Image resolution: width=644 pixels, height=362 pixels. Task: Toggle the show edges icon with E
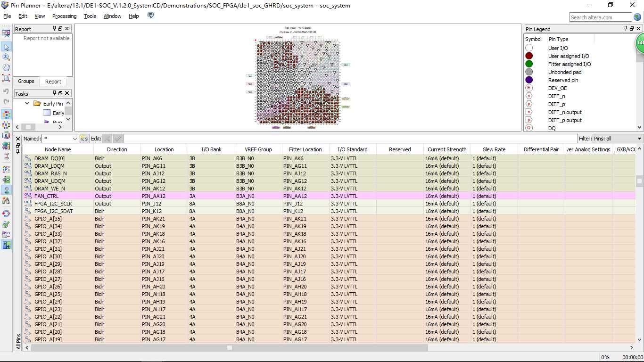pos(6,135)
